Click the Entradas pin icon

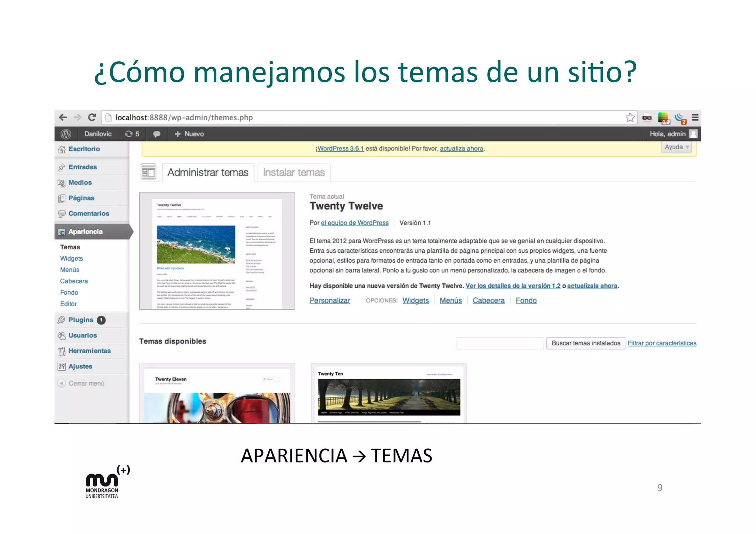[62, 167]
